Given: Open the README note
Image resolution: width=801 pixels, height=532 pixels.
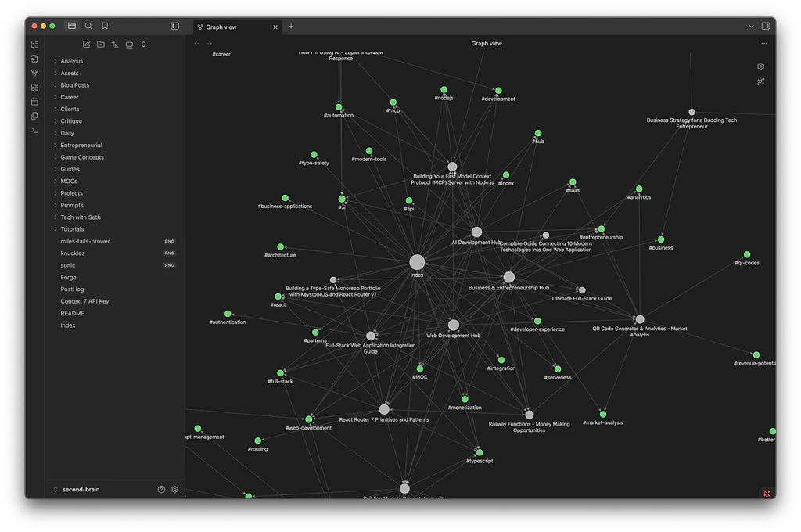Looking at the screenshot, I should pos(72,313).
